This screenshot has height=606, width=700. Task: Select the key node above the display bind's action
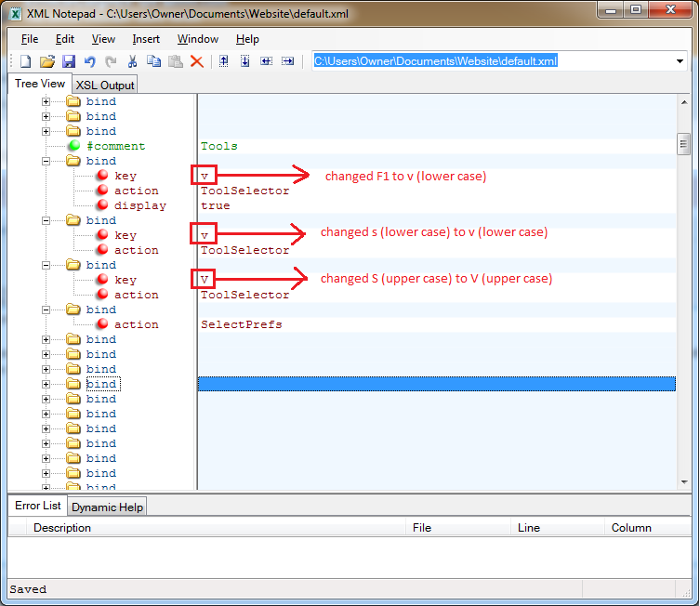click(125, 176)
